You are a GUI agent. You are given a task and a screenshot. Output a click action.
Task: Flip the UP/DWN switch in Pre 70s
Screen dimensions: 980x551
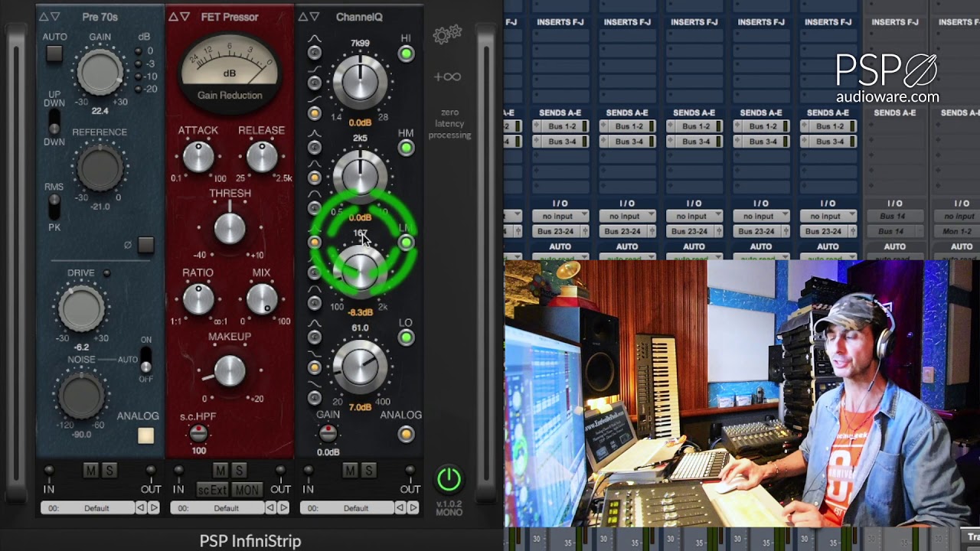[x=54, y=121]
